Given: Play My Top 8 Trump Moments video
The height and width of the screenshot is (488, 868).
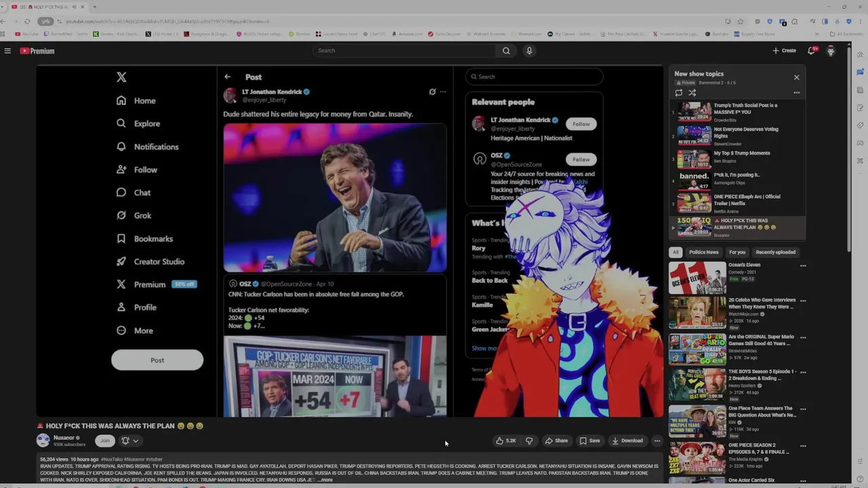Looking at the screenshot, I should point(738,159).
